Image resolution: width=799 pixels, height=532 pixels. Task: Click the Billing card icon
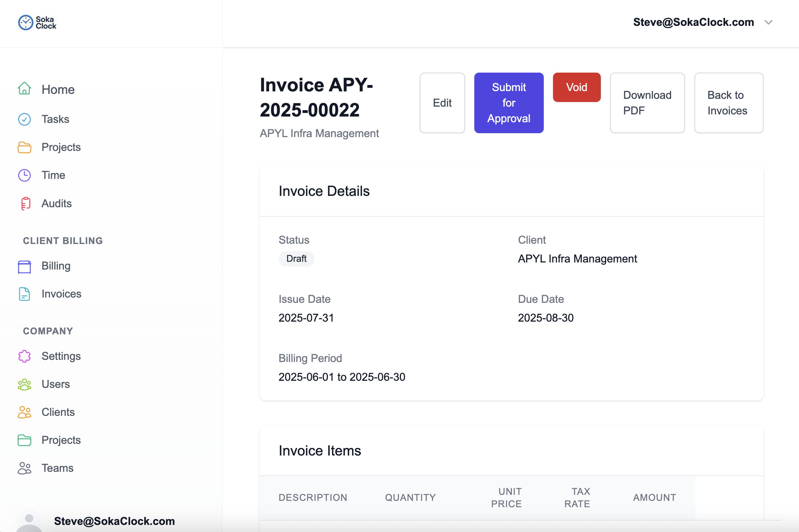point(24,266)
